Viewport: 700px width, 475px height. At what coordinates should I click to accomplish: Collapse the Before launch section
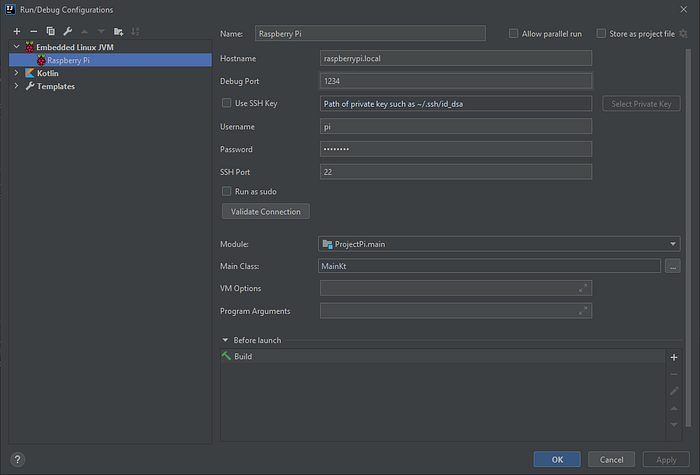[x=225, y=340]
